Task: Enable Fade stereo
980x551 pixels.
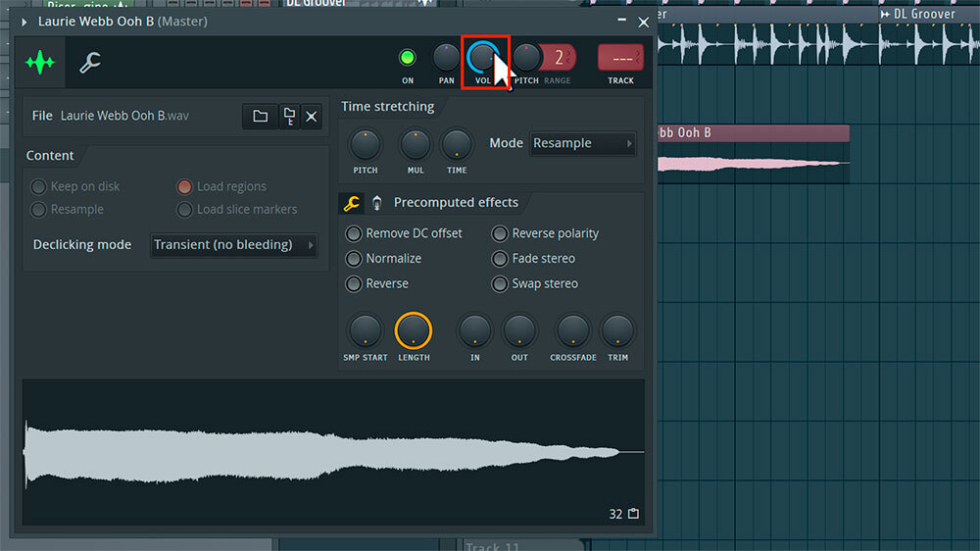Action: pyautogui.click(x=500, y=258)
